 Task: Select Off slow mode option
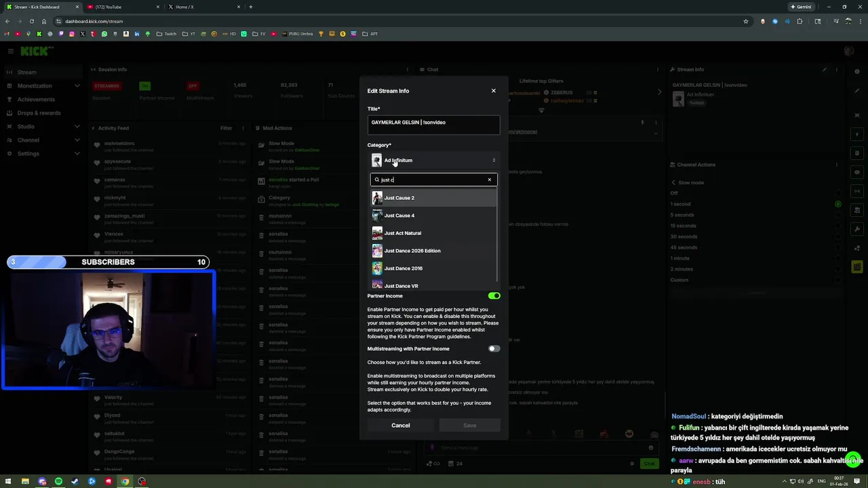point(756,193)
